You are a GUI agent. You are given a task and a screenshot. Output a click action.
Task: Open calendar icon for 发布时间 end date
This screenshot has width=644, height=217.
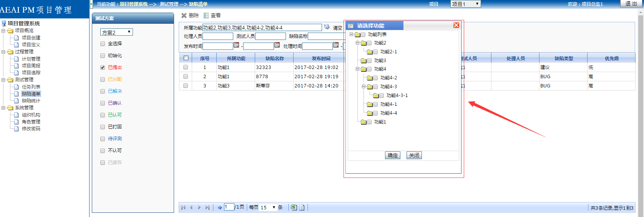click(x=277, y=45)
